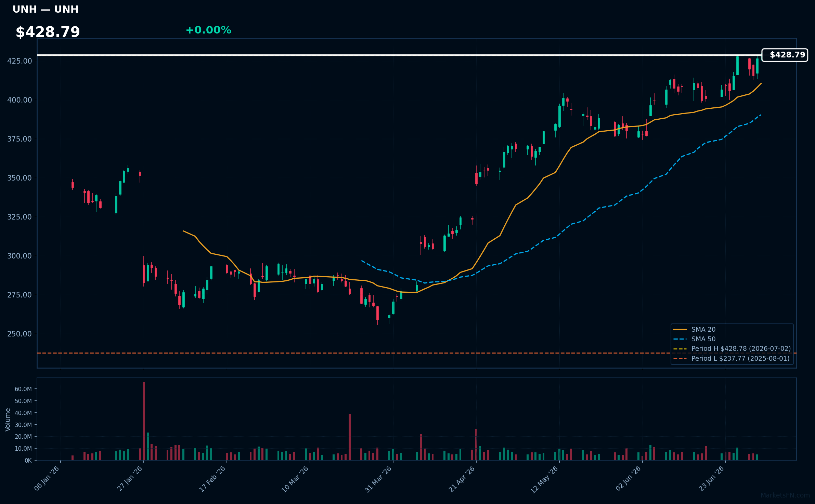The width and height of the screenshot is (815, 504).
Task: Click the 375.00 price axis label
Action: pyautogui.click(x=20, y=139)
